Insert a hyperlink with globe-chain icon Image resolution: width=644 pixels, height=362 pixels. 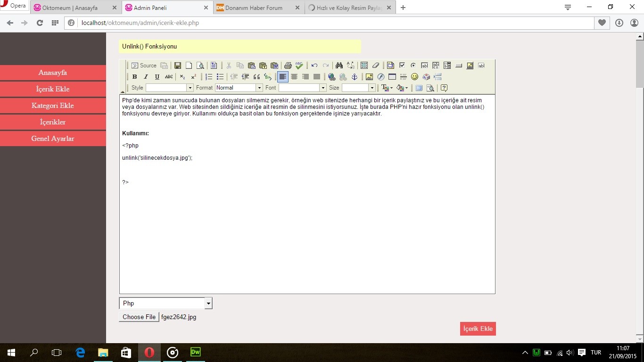point(332,77)
